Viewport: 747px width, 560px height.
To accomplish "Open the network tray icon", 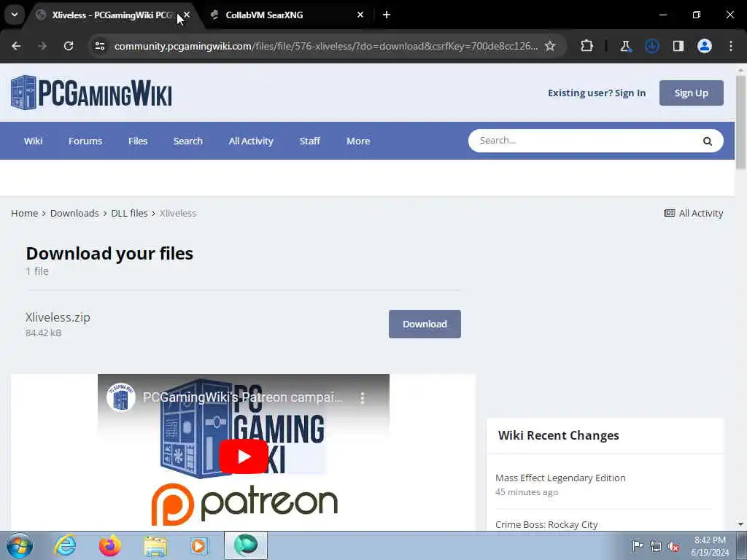I will tap(656, 546).
